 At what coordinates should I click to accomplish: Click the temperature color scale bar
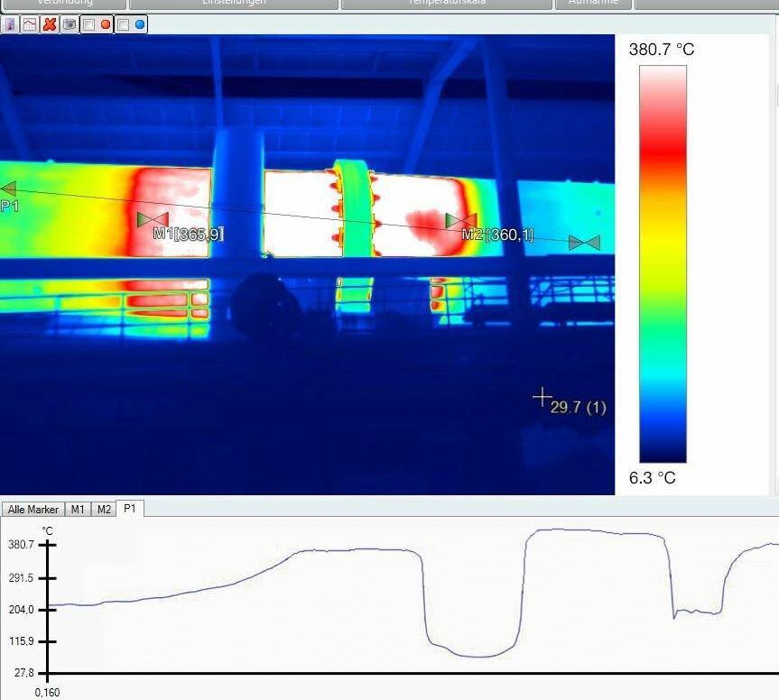(x=663, y=263)
